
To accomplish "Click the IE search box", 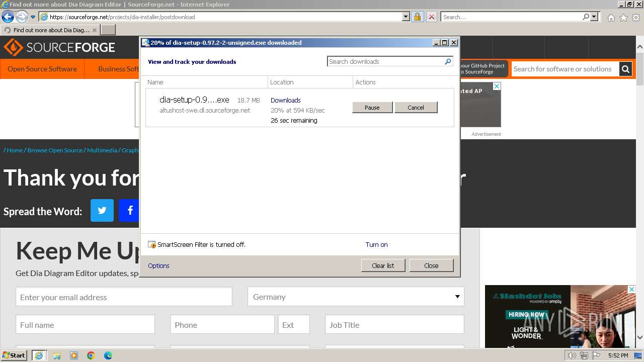I will tap(511, 17).
